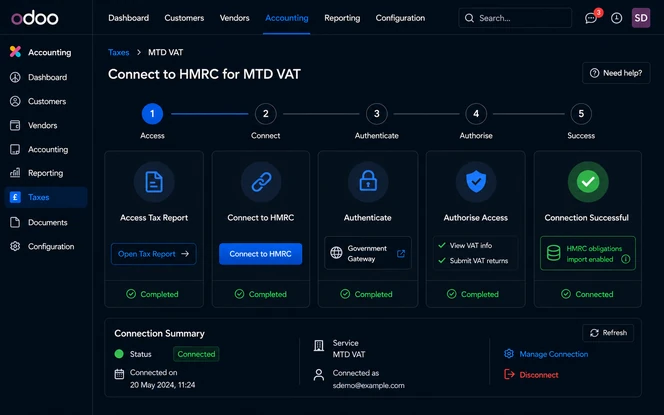
Task: Click the red Disconnect link
Action: click(x=539, y=375)
